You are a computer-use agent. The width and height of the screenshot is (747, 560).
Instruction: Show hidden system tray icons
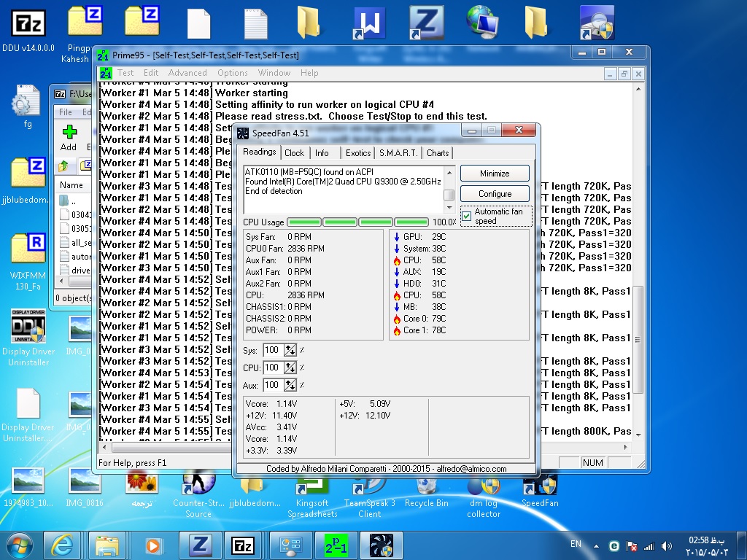pos(596,546)
